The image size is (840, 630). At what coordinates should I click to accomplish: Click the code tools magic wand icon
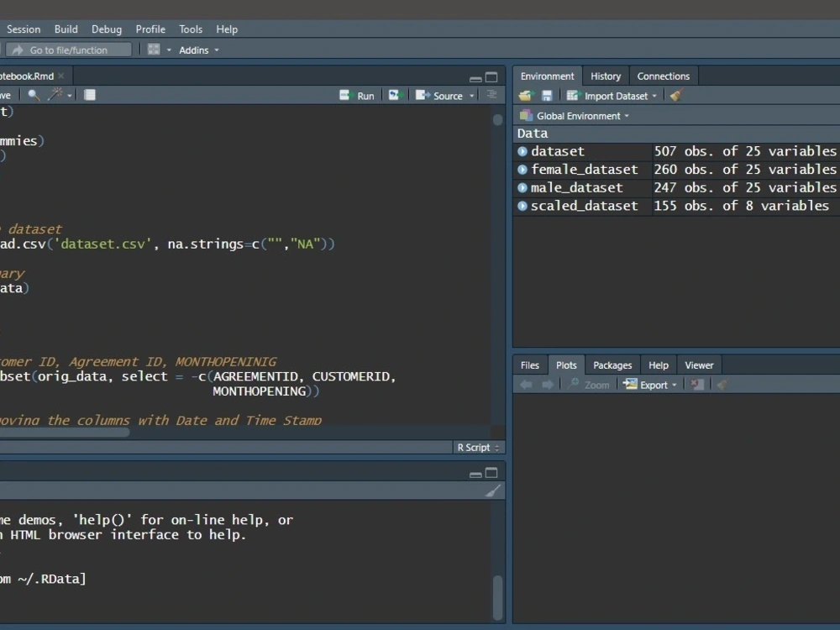[55, 95]
